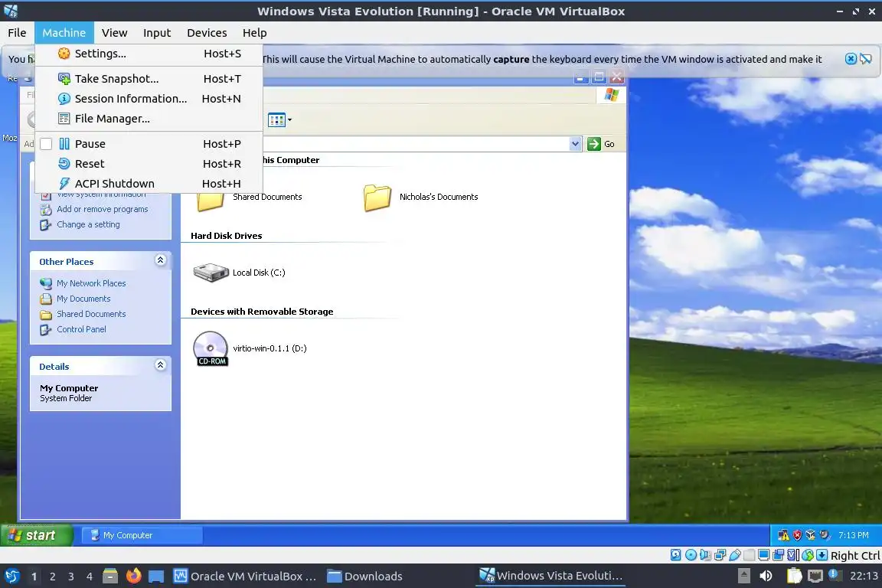882x588 pixels.
Task: Open File Manager from Machine menu
Action: [149, 119]
